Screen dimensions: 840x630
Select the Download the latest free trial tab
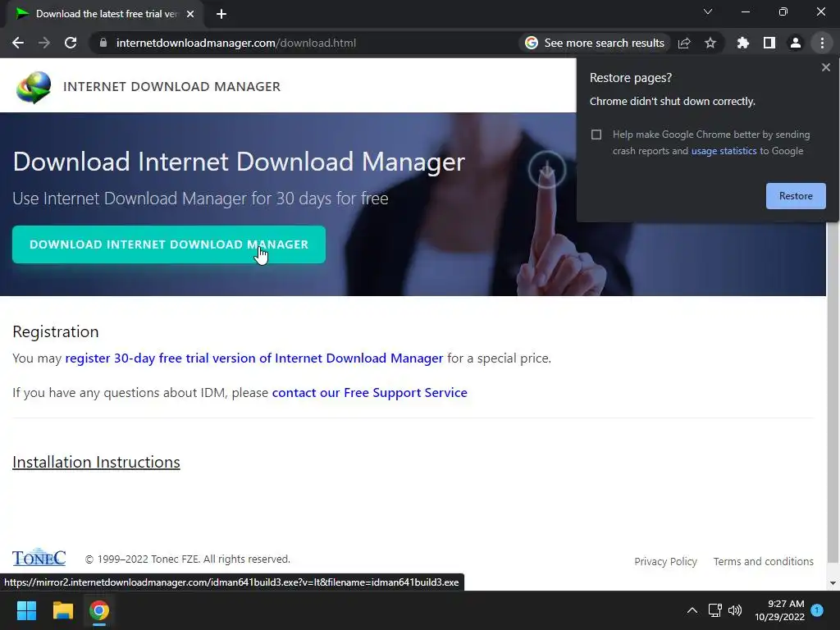tap(106, 14)
